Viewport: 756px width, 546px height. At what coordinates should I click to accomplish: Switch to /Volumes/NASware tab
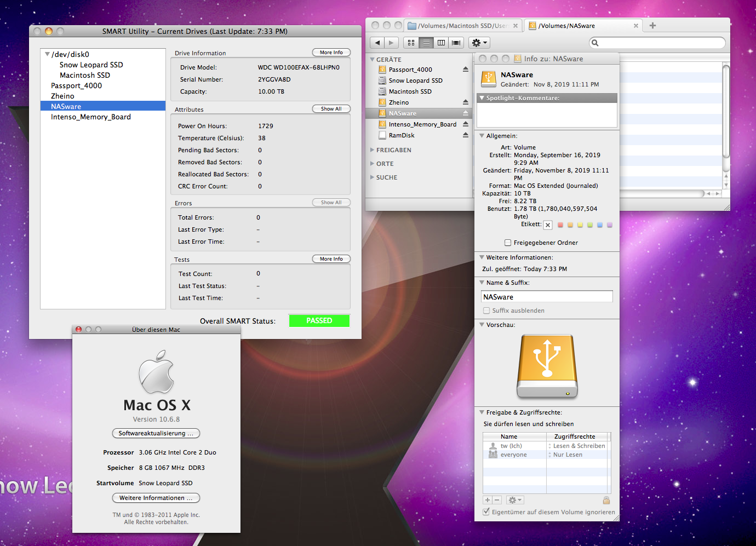(583, 26)
